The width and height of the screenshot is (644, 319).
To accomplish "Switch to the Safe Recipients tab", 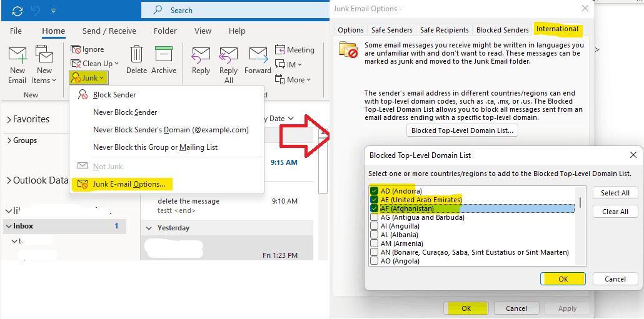I will coord(445,30).
